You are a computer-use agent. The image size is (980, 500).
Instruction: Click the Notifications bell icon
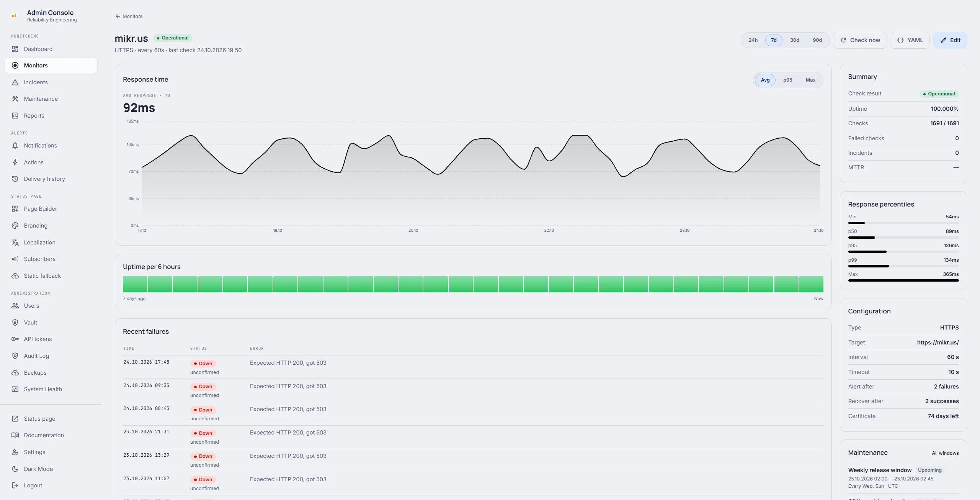point(15,146)
